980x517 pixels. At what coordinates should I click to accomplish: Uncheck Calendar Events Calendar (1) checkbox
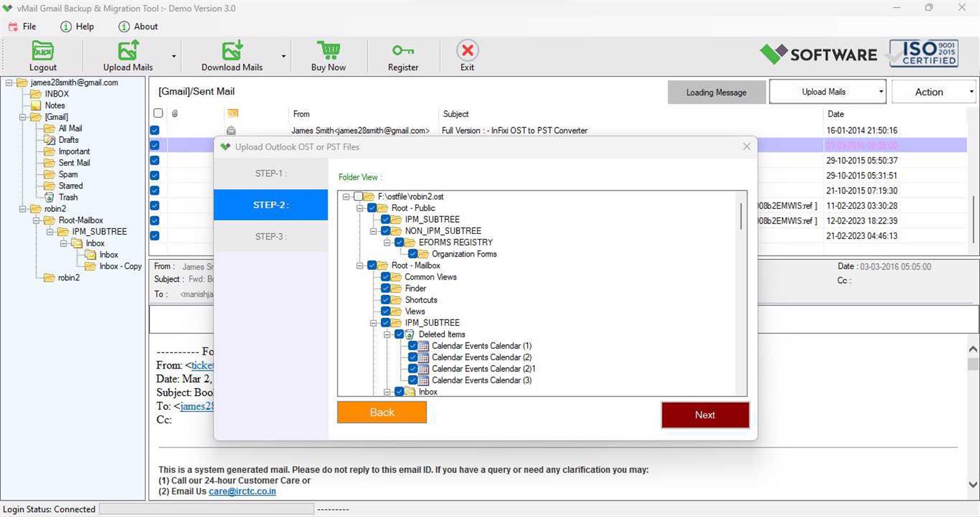pyautogui.click(x=413, y=346)
